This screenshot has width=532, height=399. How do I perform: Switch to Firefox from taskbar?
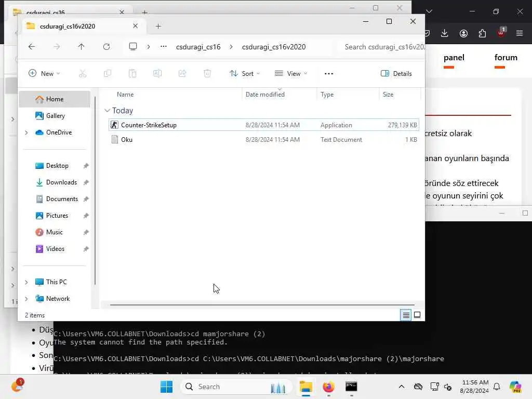pyautogui.click(x=328, y=387)
